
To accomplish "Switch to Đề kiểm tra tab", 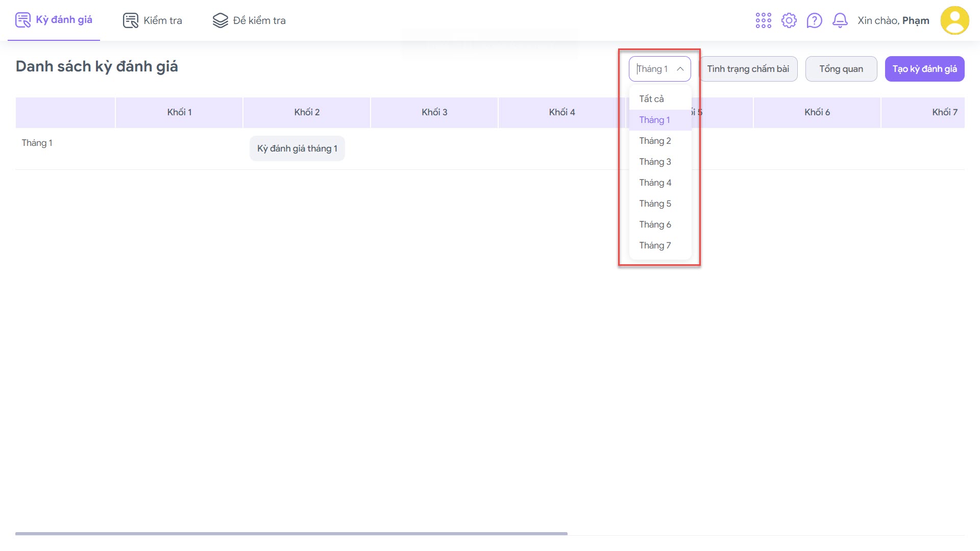I will click(x=259, y=20).
